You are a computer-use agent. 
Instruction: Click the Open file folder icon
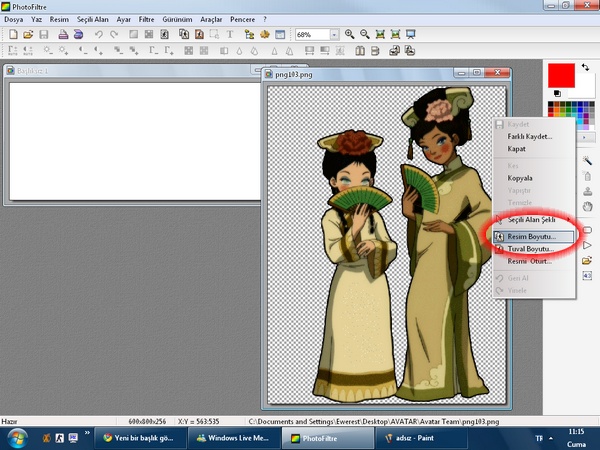(28, 34)
